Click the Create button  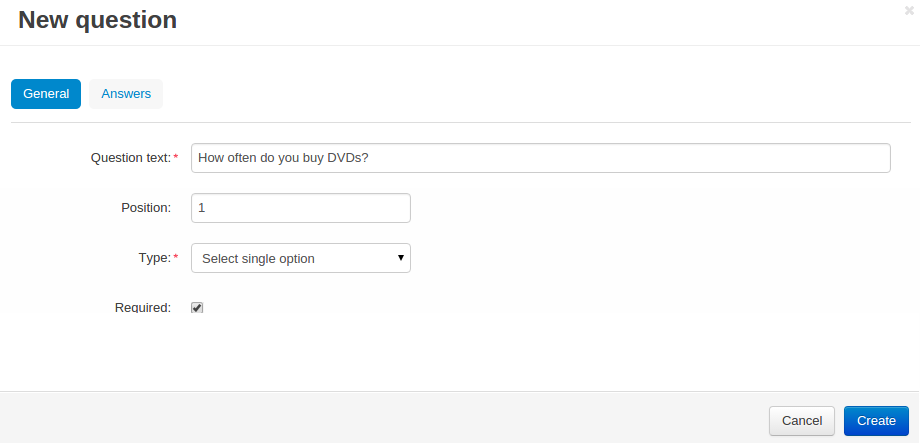[876, 421]
